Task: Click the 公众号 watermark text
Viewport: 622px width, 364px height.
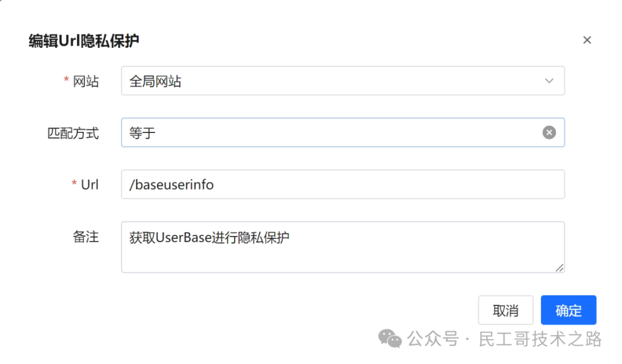Action: pyautogui.click(x=433, y=339)
